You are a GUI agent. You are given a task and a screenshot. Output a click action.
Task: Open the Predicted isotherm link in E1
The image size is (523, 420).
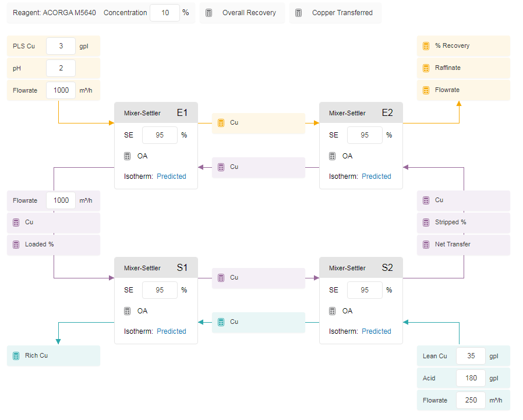point(171,177)
